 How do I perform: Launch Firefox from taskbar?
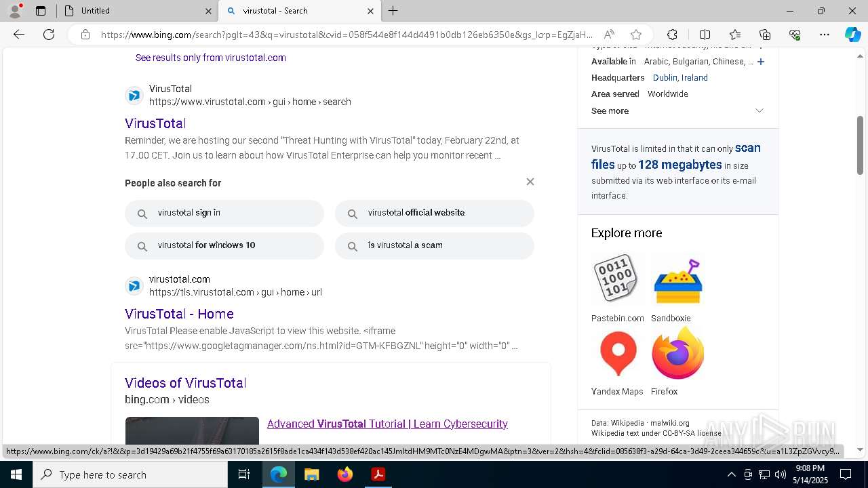point(345,474)
